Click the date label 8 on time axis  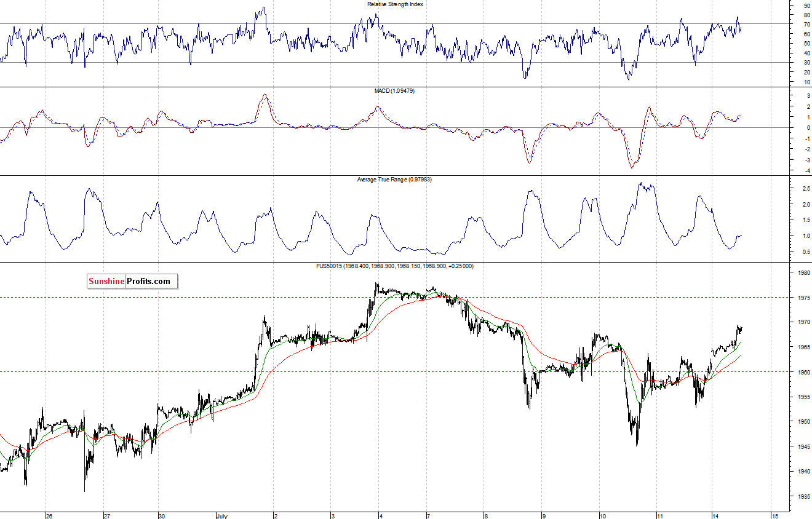(485, 515)
